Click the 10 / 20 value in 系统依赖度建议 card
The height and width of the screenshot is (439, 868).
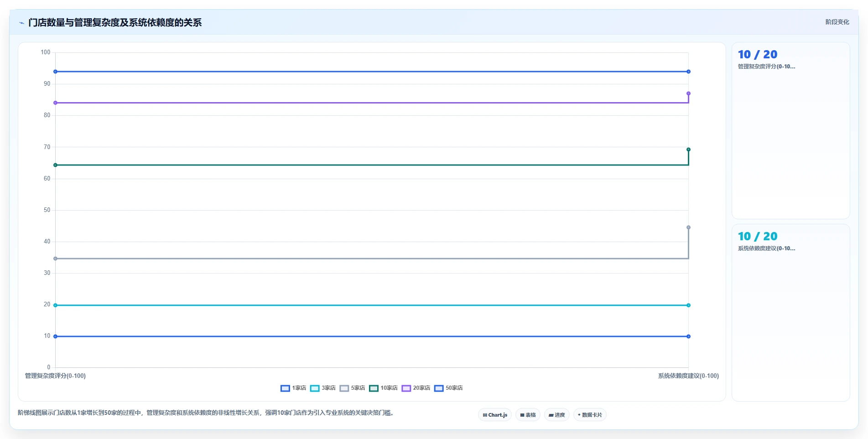758,237
